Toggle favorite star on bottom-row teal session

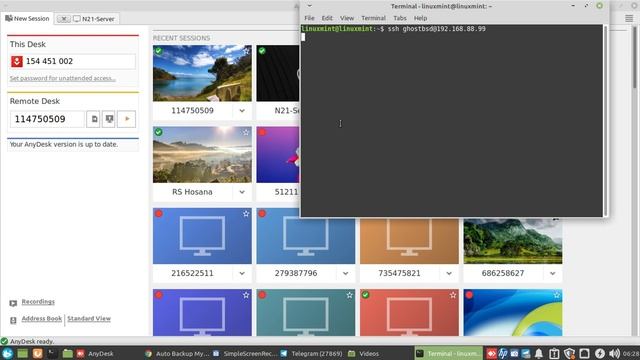click(349, 295)
